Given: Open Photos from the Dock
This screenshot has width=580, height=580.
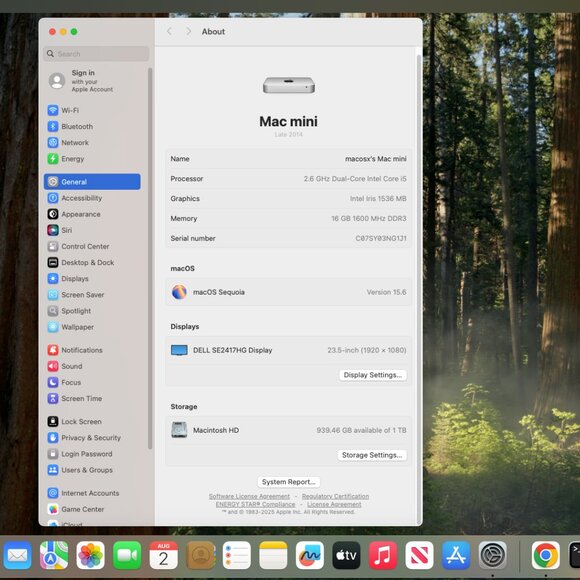Looking at the screenshot, I should [x=91, y=555].
